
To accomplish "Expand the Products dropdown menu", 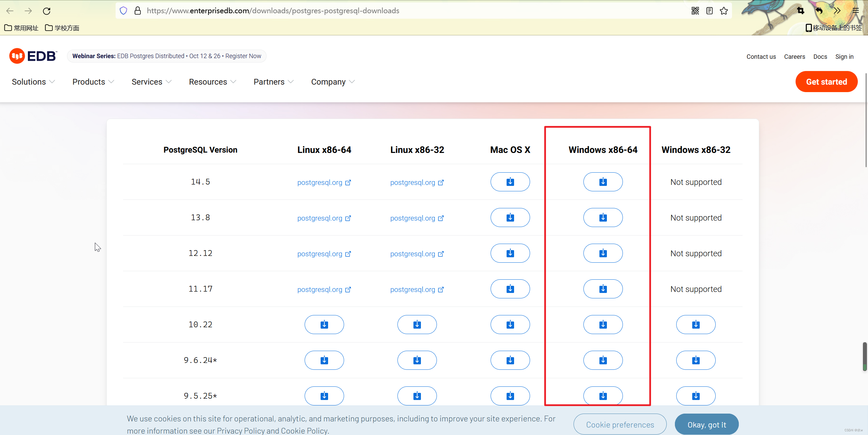I will coord(93,82).
